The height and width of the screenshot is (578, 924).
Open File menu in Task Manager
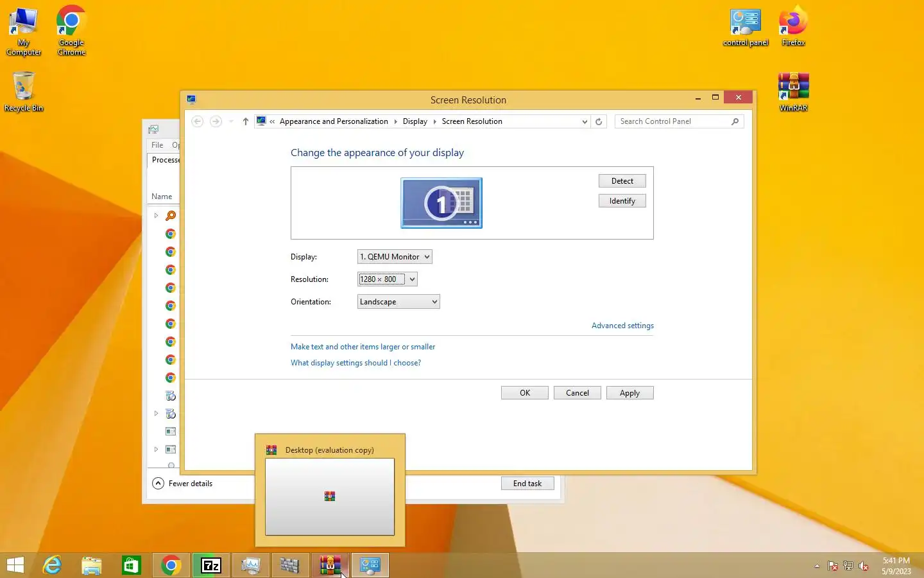click(x=157, y=145)
